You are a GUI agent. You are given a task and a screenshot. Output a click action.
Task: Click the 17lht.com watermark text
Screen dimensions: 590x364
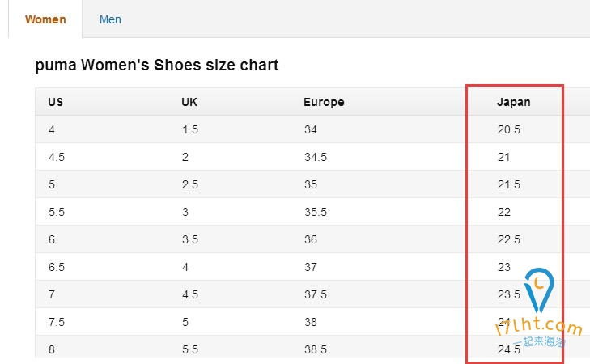pyautogui.click(x=539, y=326)
